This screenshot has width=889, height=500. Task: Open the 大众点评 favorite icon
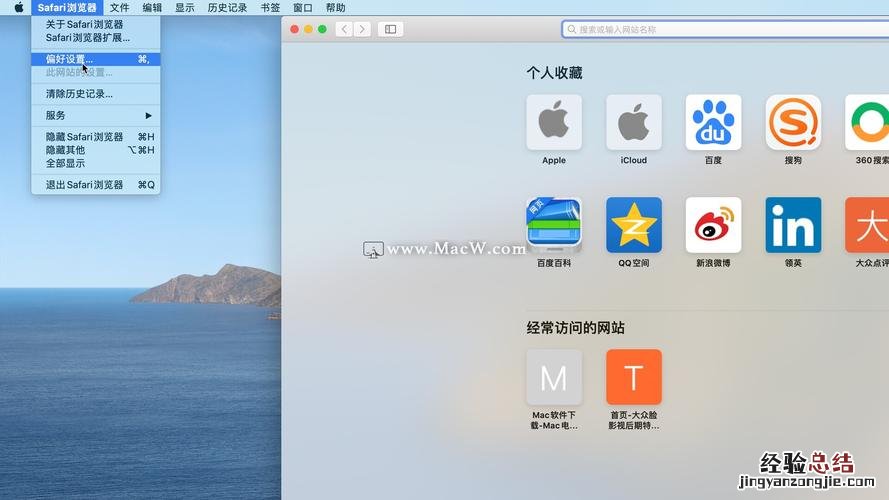coord(867,225)
